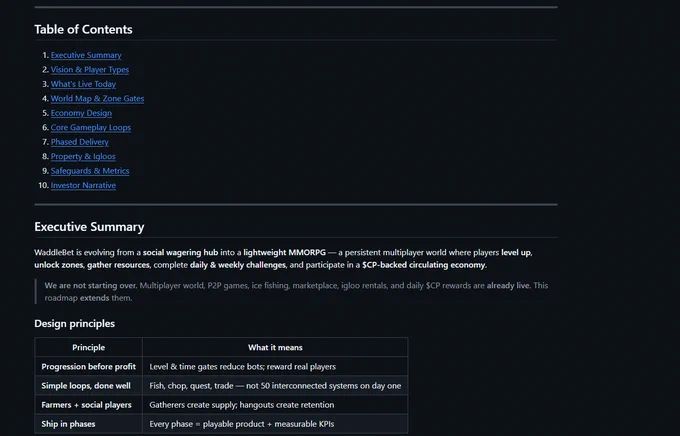Screen dimensions: 680x436
Task: Open the Executive Summary link
Action: click(86, 55)
